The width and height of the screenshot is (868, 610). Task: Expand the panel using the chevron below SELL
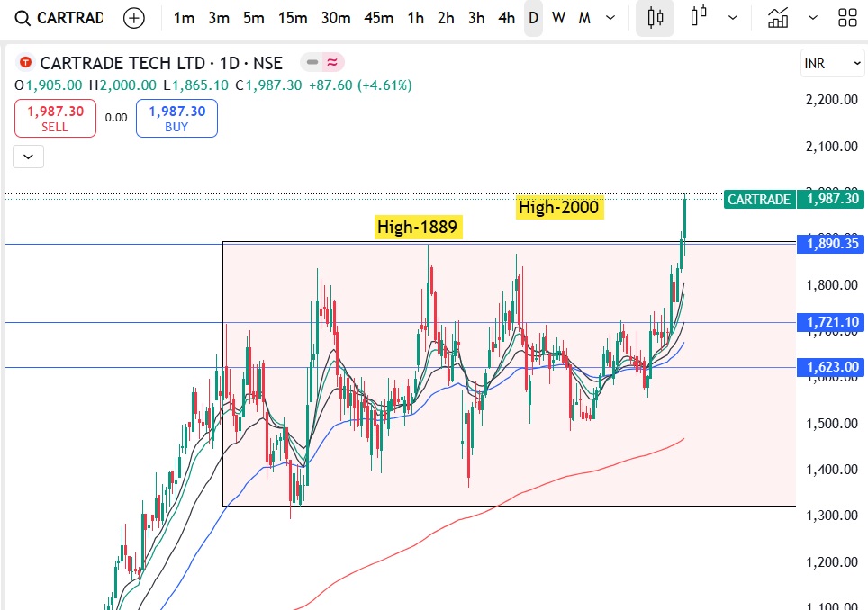tap(27, 156)
